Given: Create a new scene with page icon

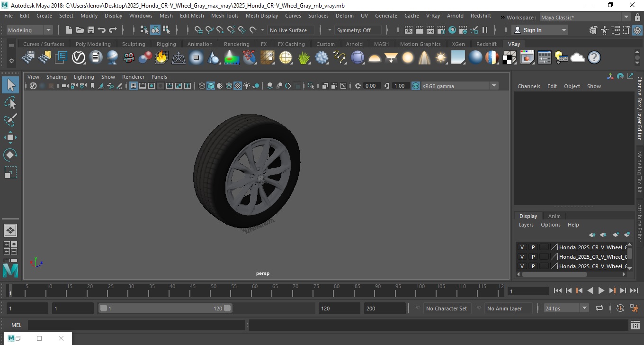Looking at the screenshot, I should coord(69,30).
